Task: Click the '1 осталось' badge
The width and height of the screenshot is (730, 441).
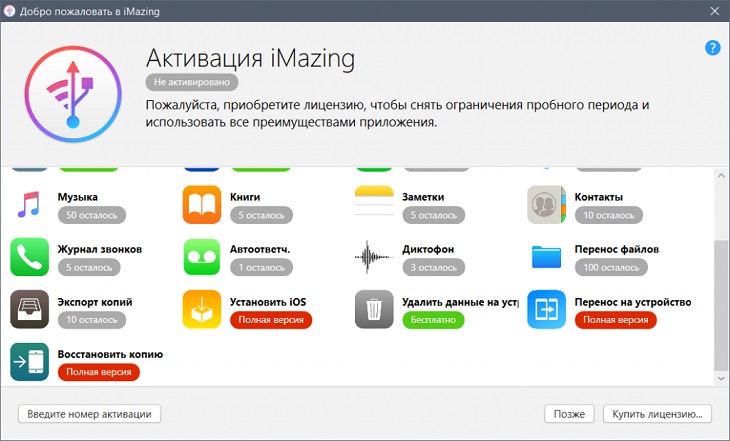Action: point(262,267)
